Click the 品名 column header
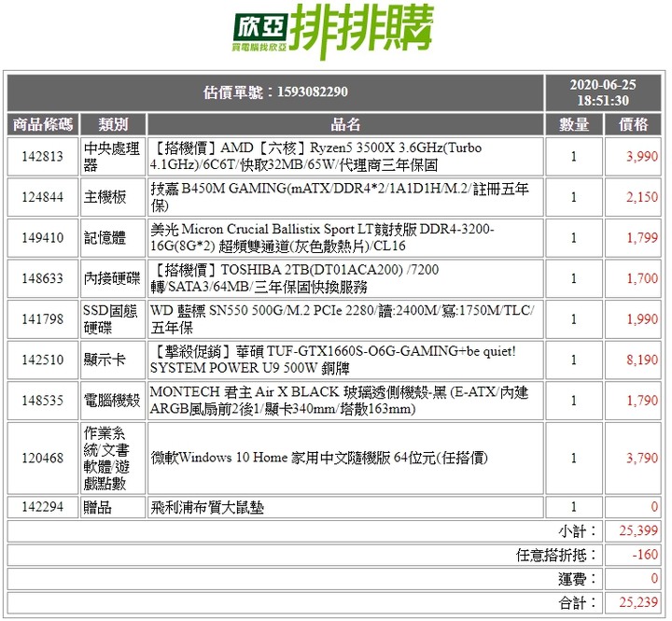Viewport: 672px width, 621px height. pyautogui.click(x=345, y=125)
